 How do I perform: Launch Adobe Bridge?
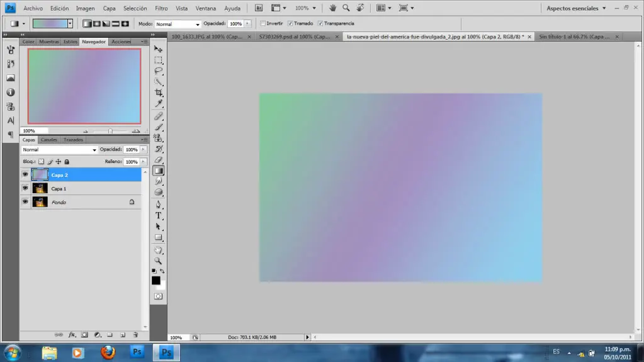click(259, 8)
